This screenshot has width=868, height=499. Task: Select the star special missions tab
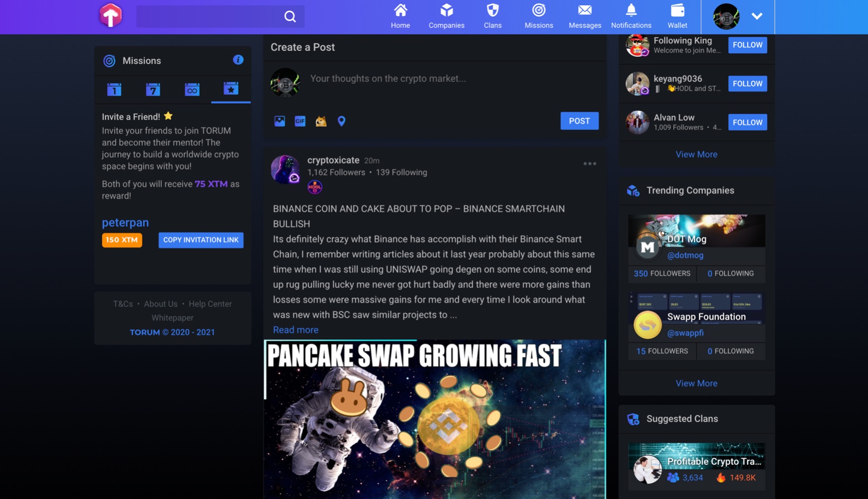point(231,88)
